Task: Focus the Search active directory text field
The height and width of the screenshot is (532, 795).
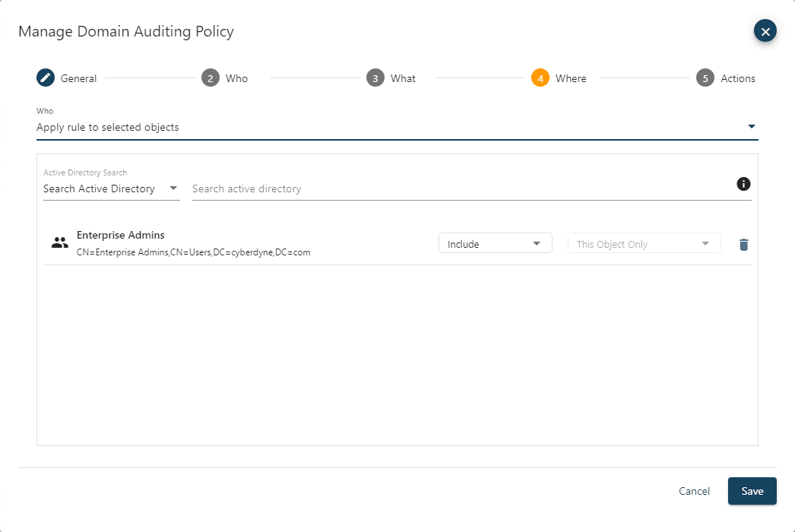Action: 456,188
